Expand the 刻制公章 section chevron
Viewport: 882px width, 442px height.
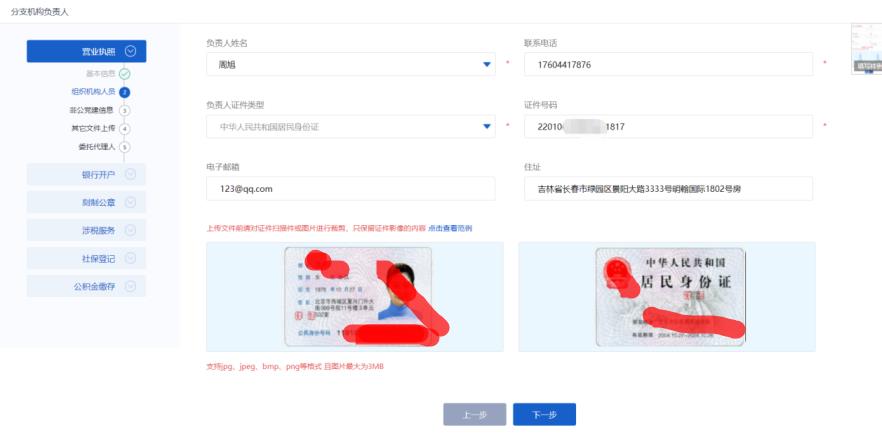pos(130,202)
